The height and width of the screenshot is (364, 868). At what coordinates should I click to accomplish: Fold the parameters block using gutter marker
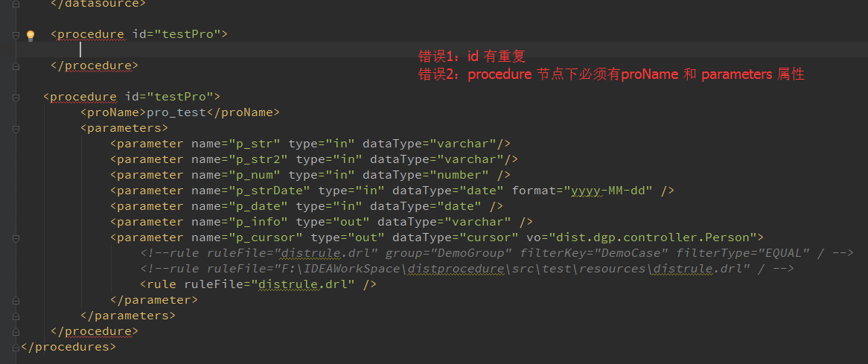pyautogui.click(x=16, y=129)
